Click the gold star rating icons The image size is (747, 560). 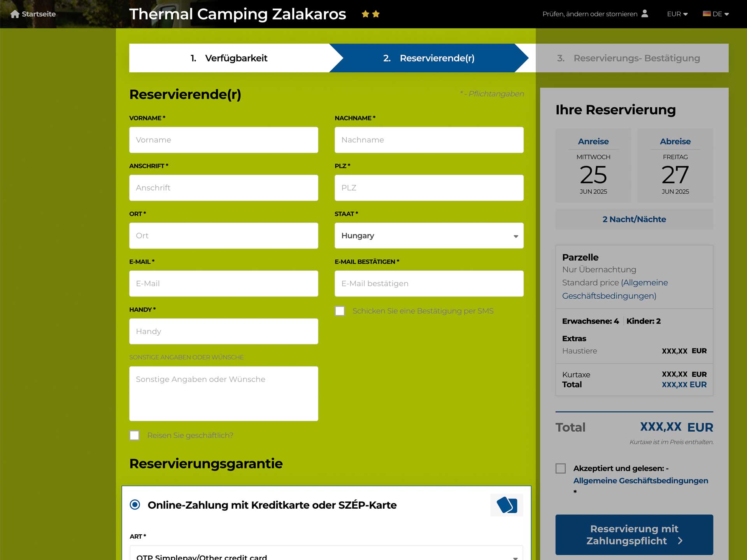click(x=370, y=14)
